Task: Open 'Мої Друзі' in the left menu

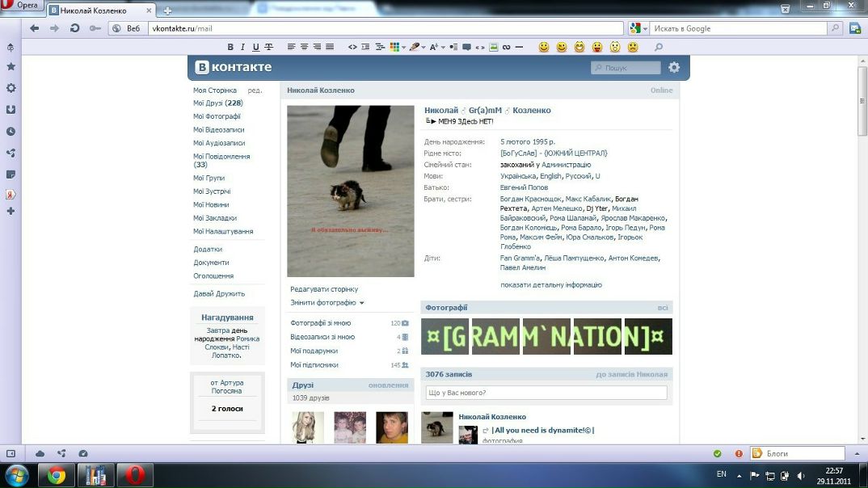Action: (x=217, y=103)
